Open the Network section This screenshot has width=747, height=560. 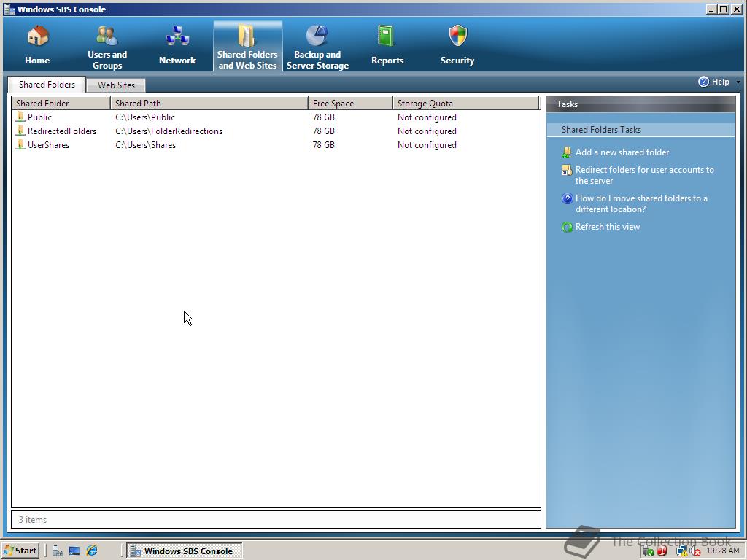[x=177, y=46]
